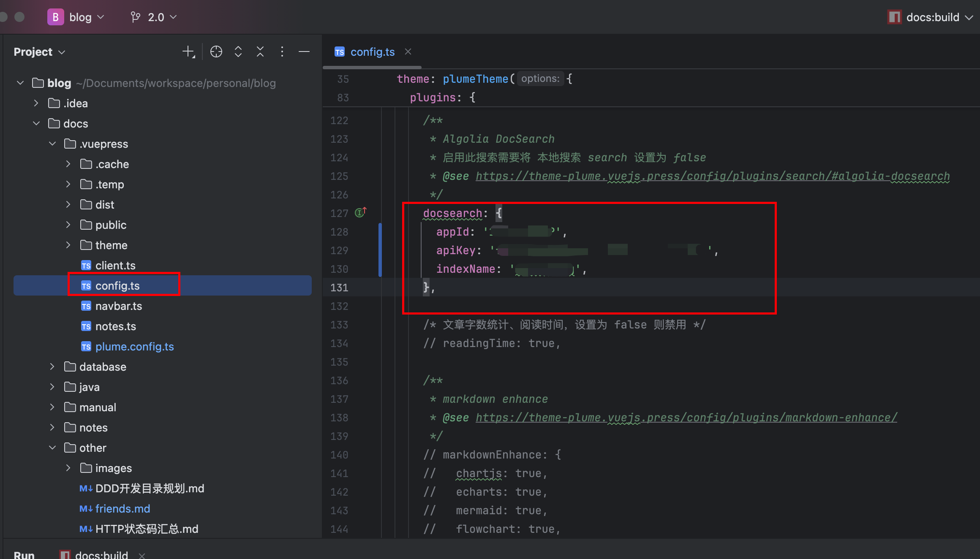Collapse the docs folder
Screen dimensions: 980x559
tap(36, 124)
